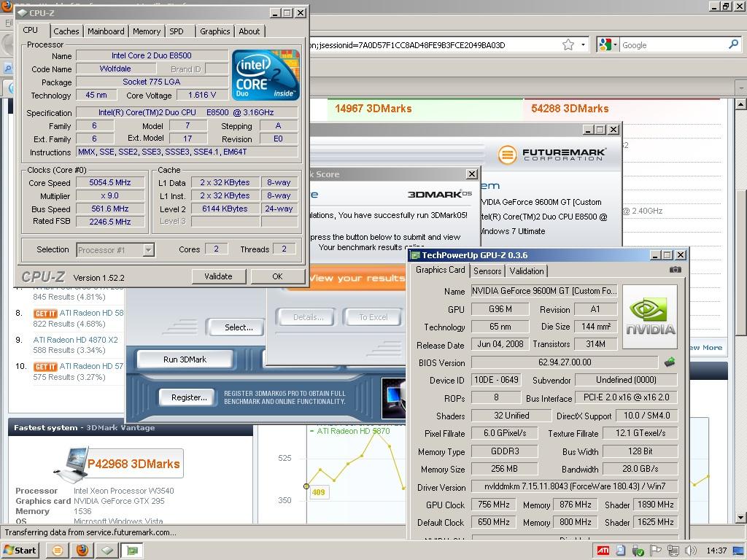Switch to Firefox from the taskbar

click(x=82, y=551)
